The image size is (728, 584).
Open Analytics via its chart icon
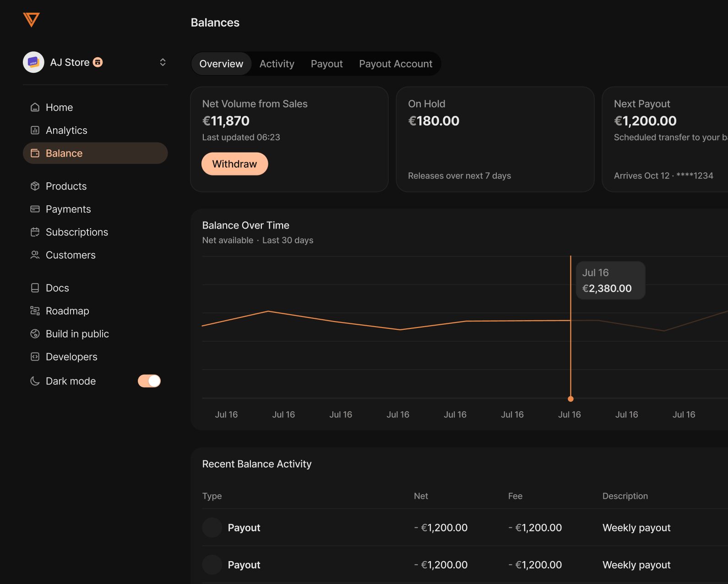35,130
